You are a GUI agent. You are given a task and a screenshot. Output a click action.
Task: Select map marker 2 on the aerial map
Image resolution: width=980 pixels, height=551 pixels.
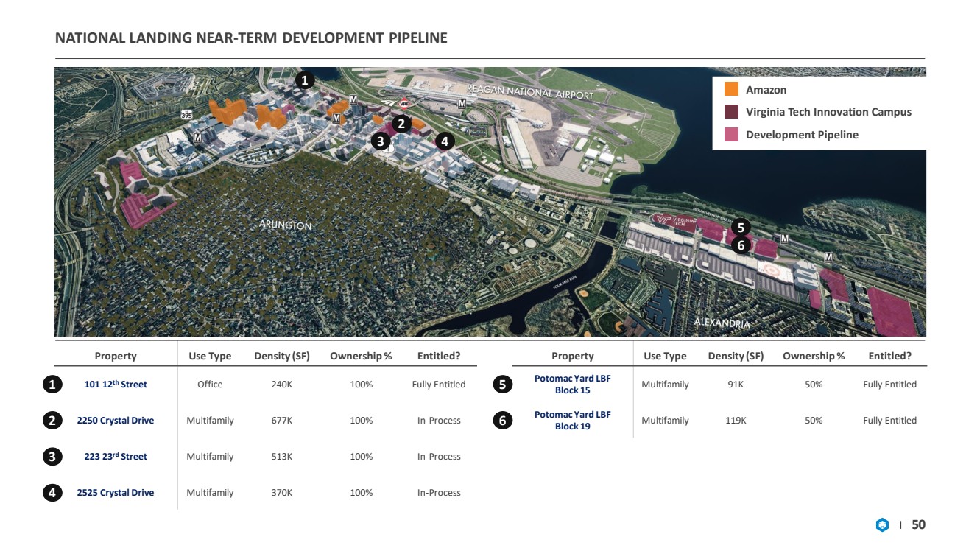[401, 124]
